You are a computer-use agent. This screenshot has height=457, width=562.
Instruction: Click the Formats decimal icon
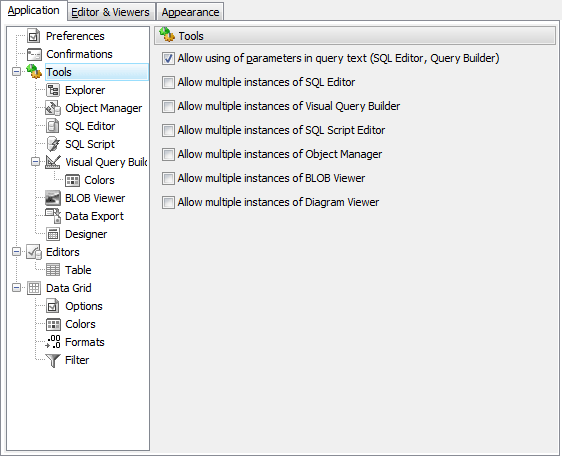coord(53,342)
